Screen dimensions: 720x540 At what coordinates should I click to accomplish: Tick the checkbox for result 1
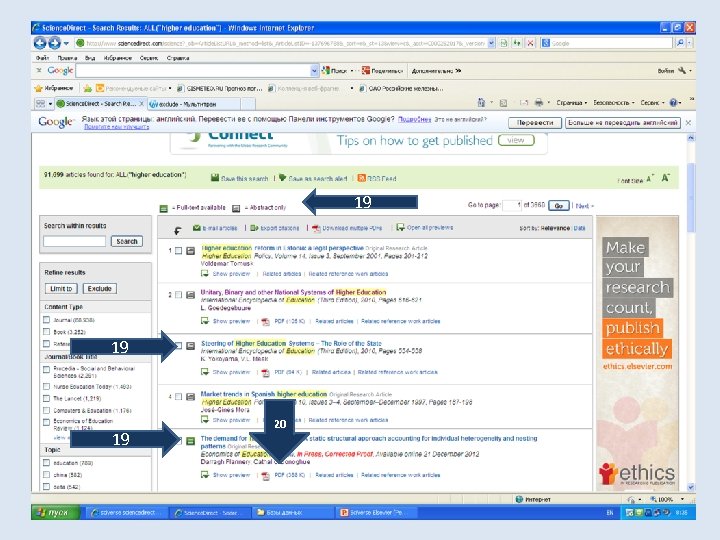point(178,251)
